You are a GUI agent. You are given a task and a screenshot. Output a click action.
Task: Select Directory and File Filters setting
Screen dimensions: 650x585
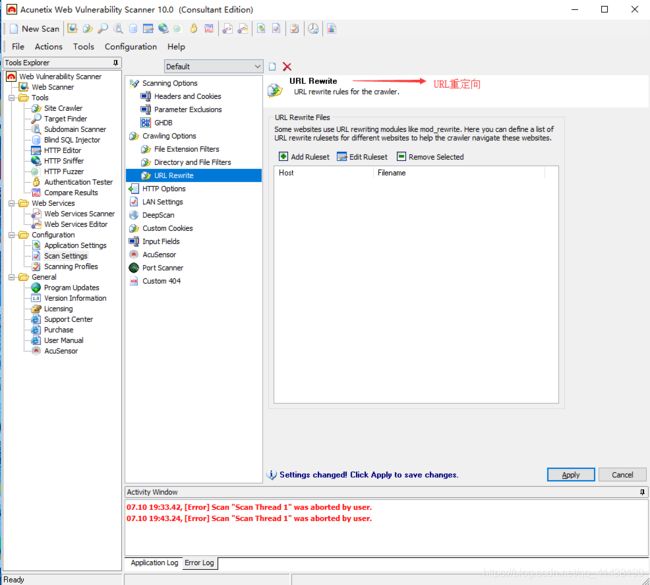tap(192, 163)
